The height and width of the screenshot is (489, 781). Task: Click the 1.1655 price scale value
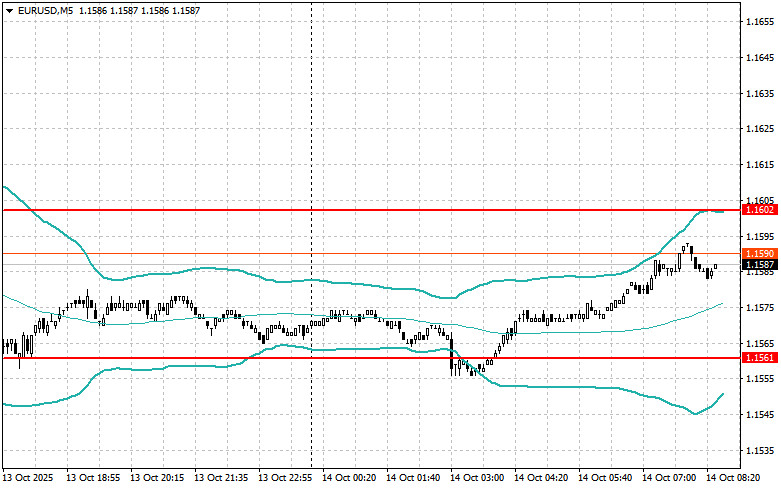click(x=760, y=22)
